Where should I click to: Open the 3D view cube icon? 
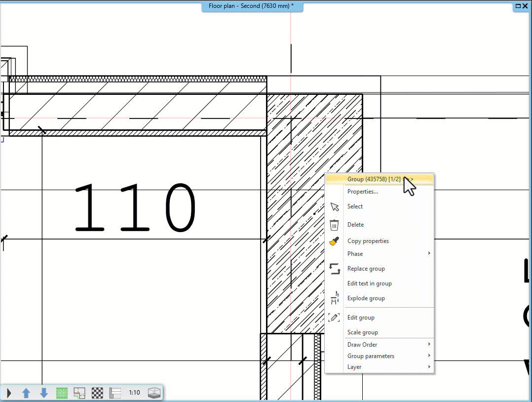(x=153, y=393)
